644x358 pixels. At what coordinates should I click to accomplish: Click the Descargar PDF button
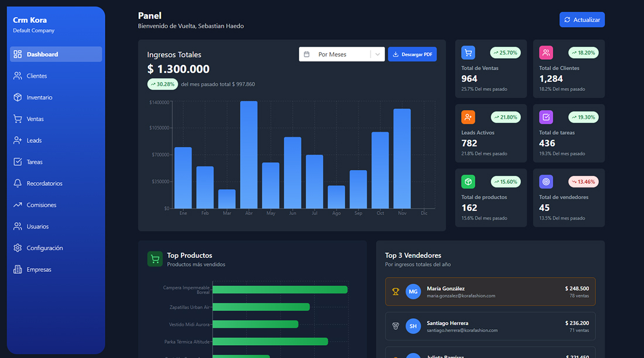pyautogui.click(x=412, y=54)
